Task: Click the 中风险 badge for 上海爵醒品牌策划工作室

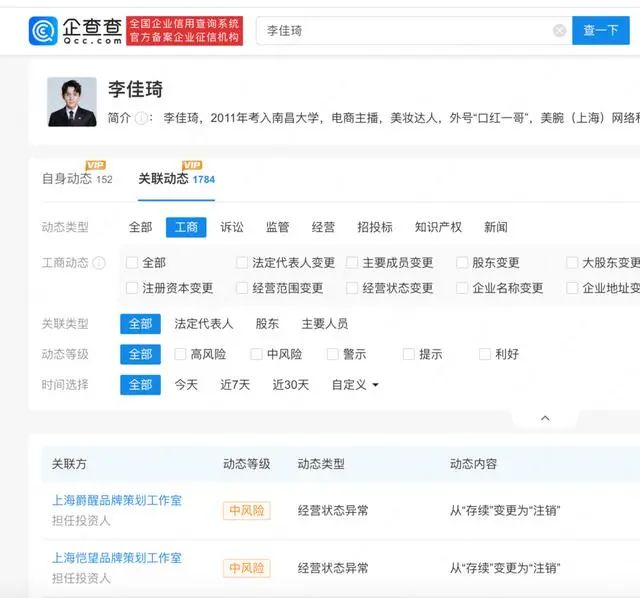Action: tap(246, 511)
